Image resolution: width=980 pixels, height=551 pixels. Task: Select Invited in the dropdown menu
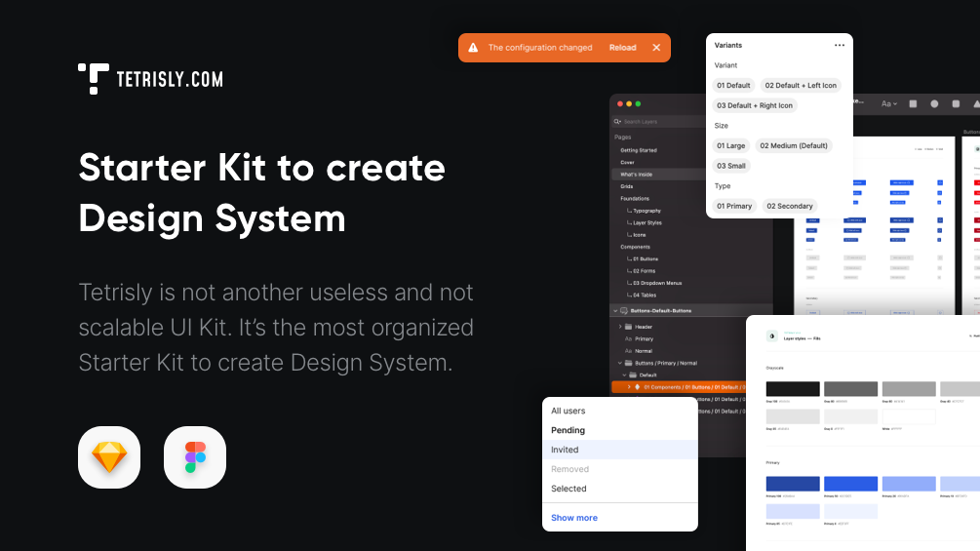pyautogui.click(x=620, y=450)
